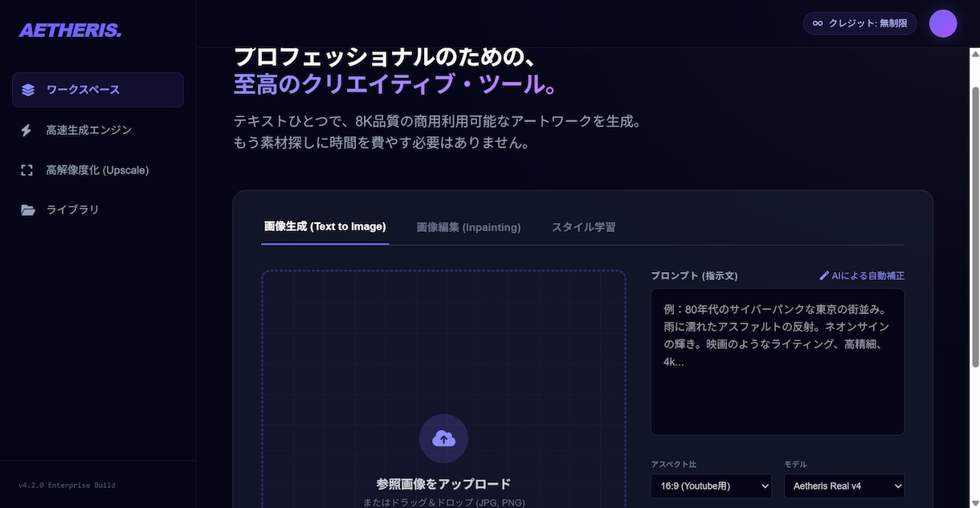Click the pencil icon beside AIによる自動補正
Screen dimensions: 980x508
823,275
